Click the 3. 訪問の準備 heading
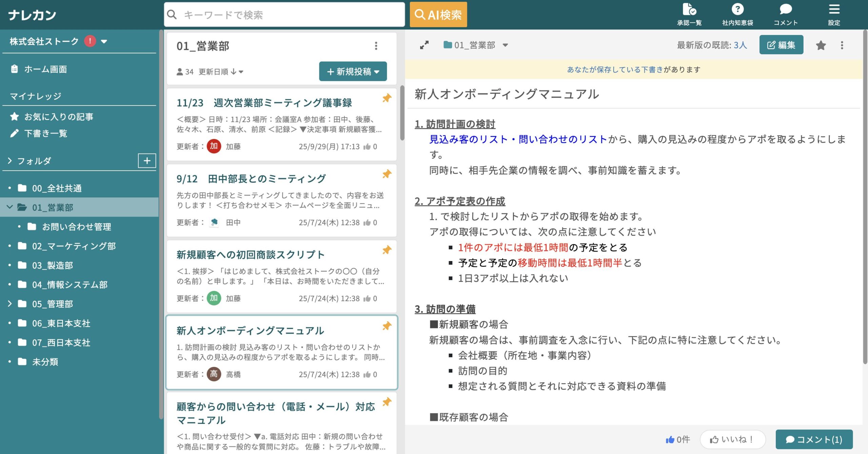Image resolution: width=868 pixels, height=454 pixels. [x=445, y=309]
